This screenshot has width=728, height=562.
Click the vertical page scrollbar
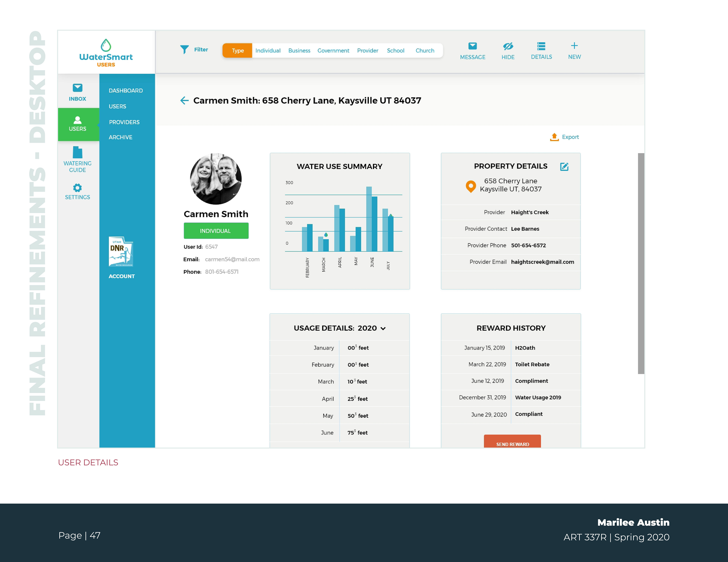pos(641,263)
